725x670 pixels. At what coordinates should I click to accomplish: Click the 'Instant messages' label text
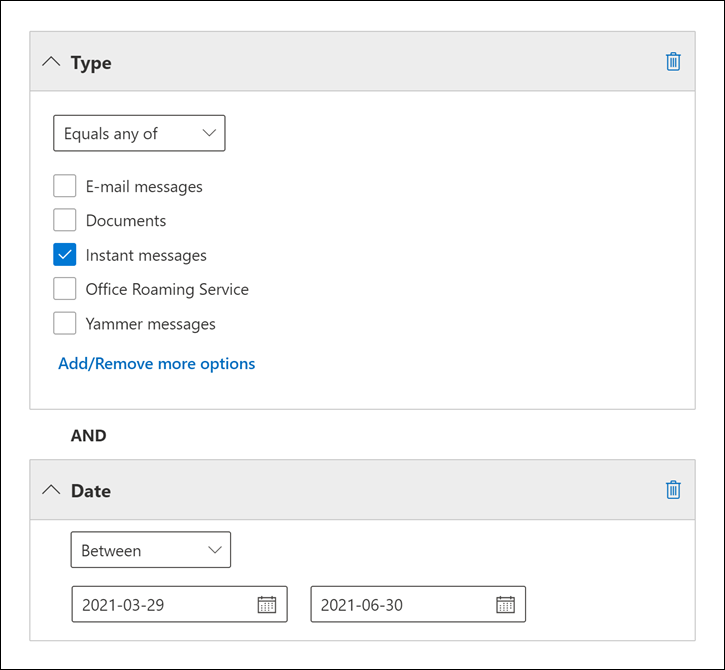coord(146,255)
